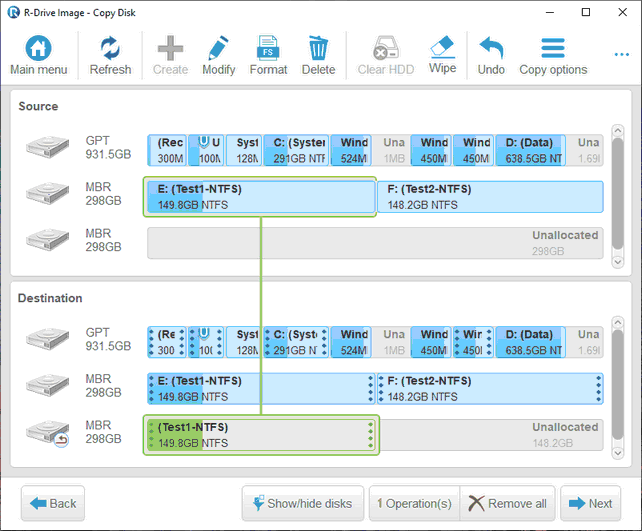Go to Main menu via the home icon
Screen dimensions: 642x531
click(x=38, y=48)
